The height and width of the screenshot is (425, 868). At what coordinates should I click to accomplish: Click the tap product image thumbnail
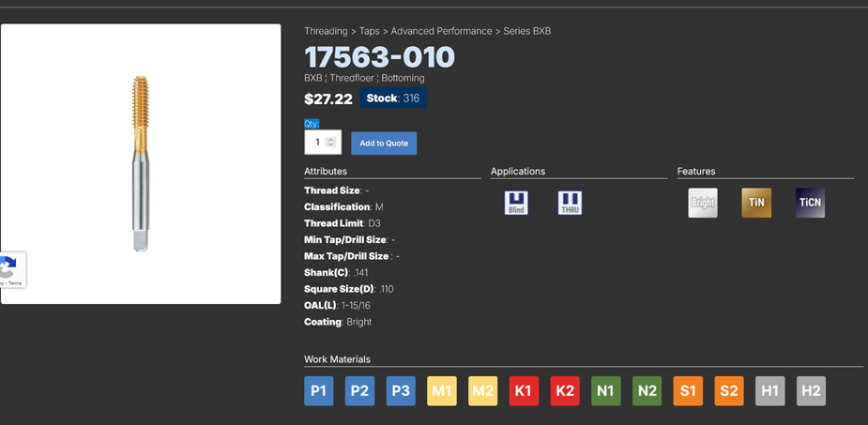(141, 164)
